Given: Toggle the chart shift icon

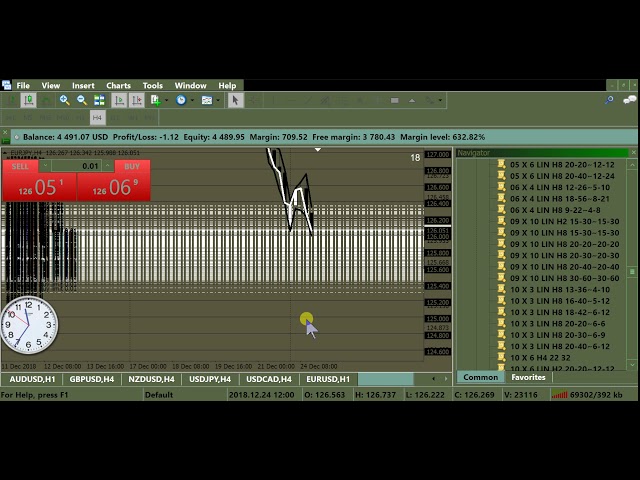Looking at the screenshot, I should [135, 100].
